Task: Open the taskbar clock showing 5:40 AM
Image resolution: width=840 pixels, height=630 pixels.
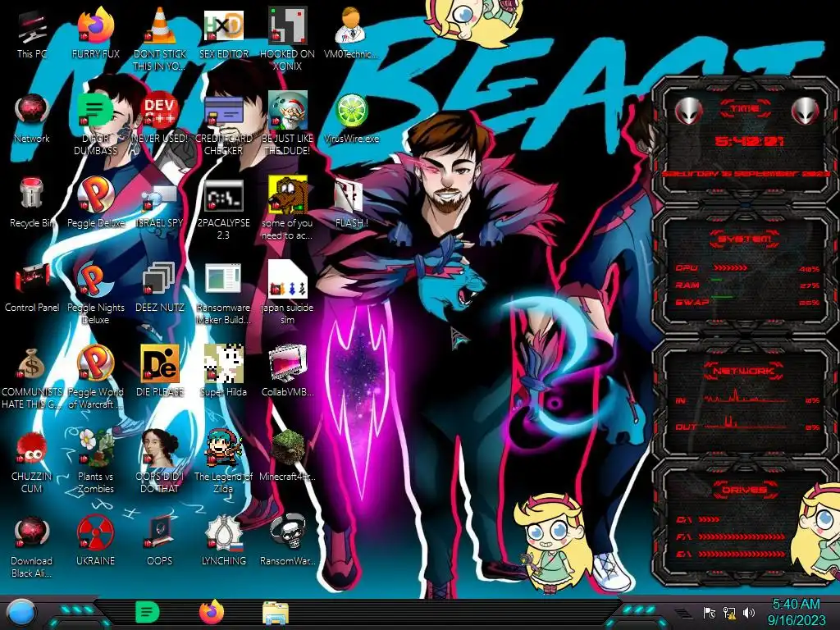Action: 796,612
